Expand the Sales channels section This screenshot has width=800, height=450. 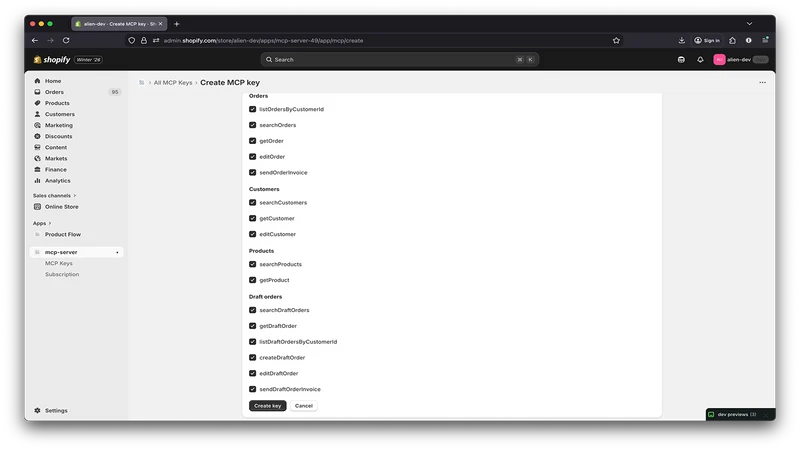tap(54, 195)
